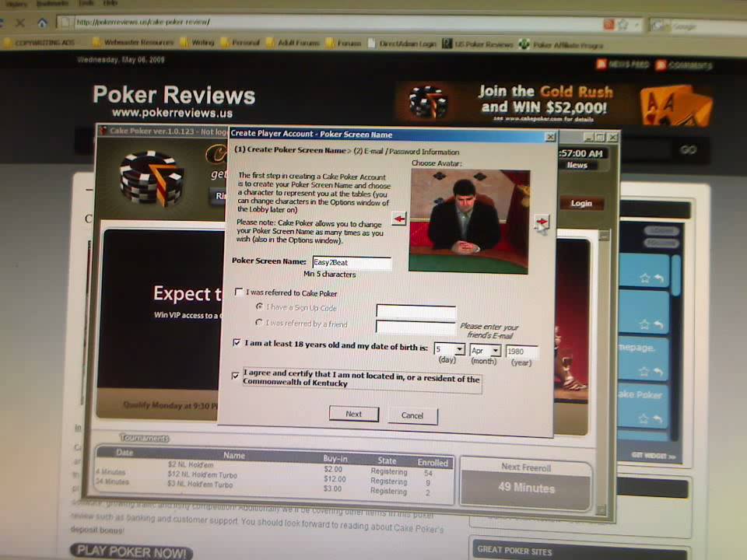Click the Cancel button in the dialog

point(412,415)
